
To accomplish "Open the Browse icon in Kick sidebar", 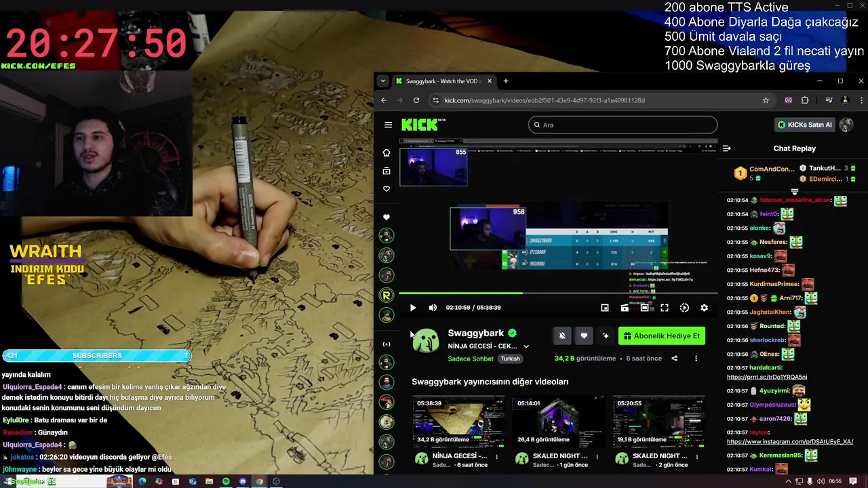I will pos(387,171).
